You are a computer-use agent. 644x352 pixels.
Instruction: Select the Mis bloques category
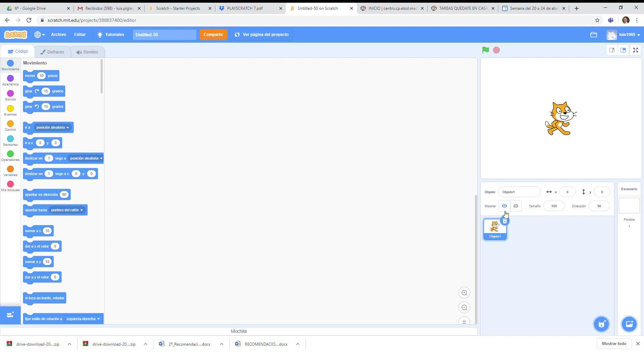click(x=10, y=186)
